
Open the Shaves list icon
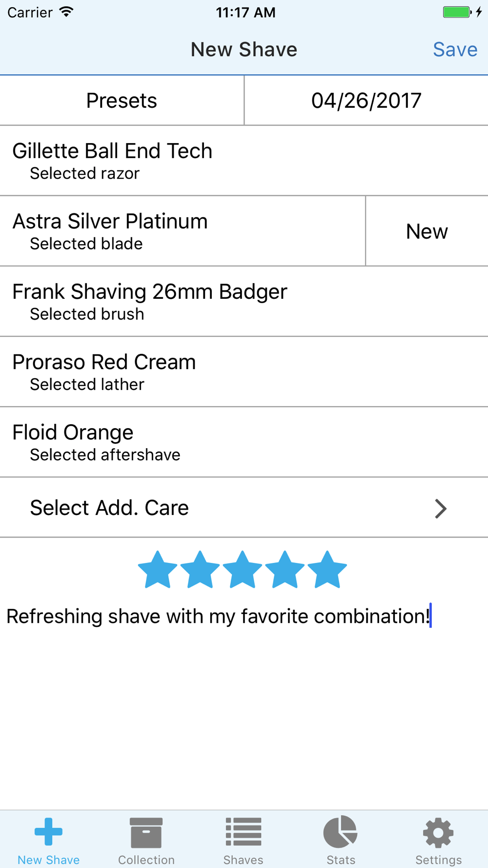click(x=244, y=832)
